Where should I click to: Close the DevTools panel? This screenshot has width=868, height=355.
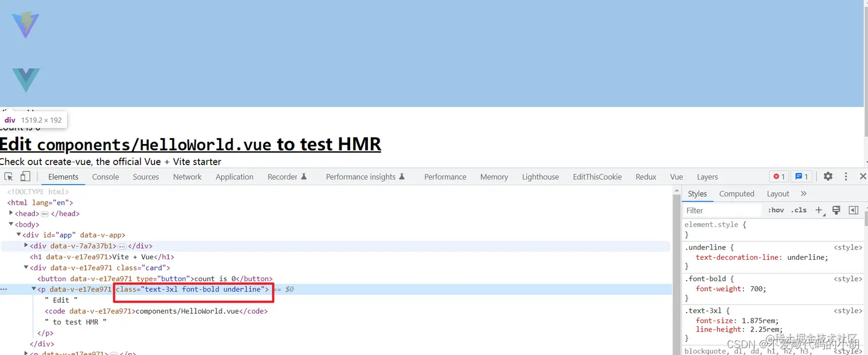[862, 177]
